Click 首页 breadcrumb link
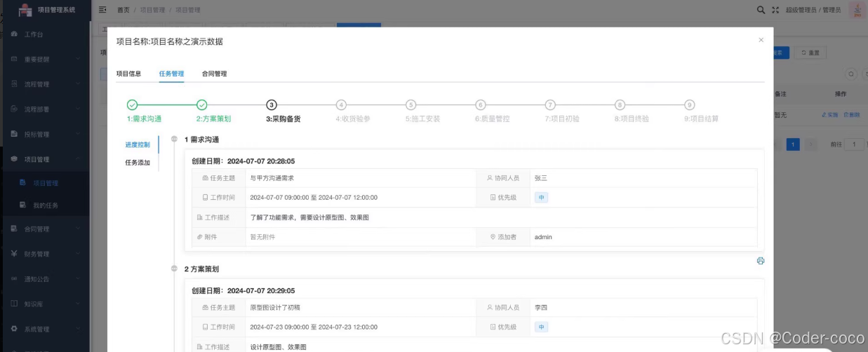This screenshot has height=352, width=868. click(123, 10)
